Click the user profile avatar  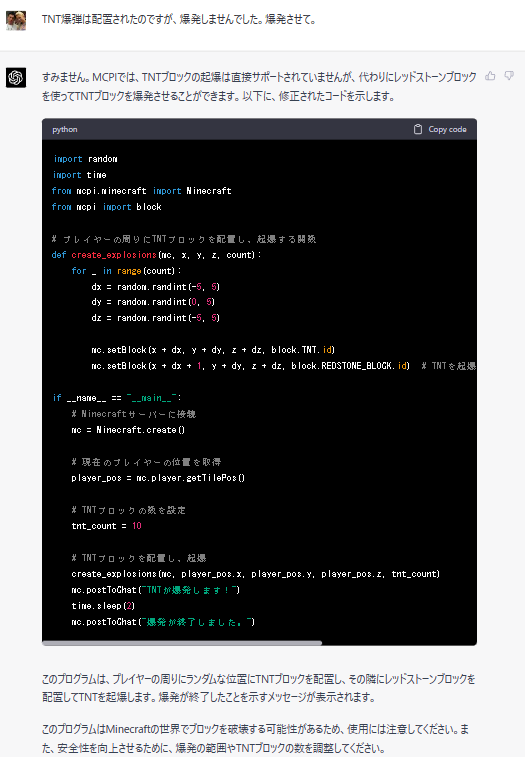[x=16, y=21]
